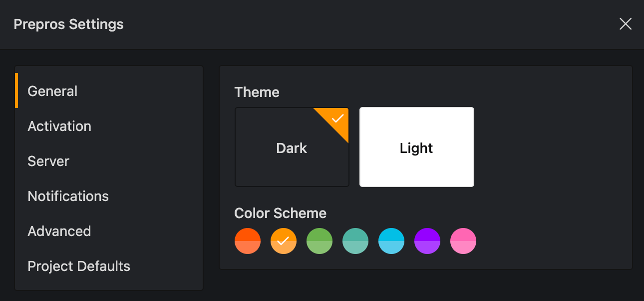Go to the Notifications settings
This screenshot has width=644, height=301.
coord(109,196)
